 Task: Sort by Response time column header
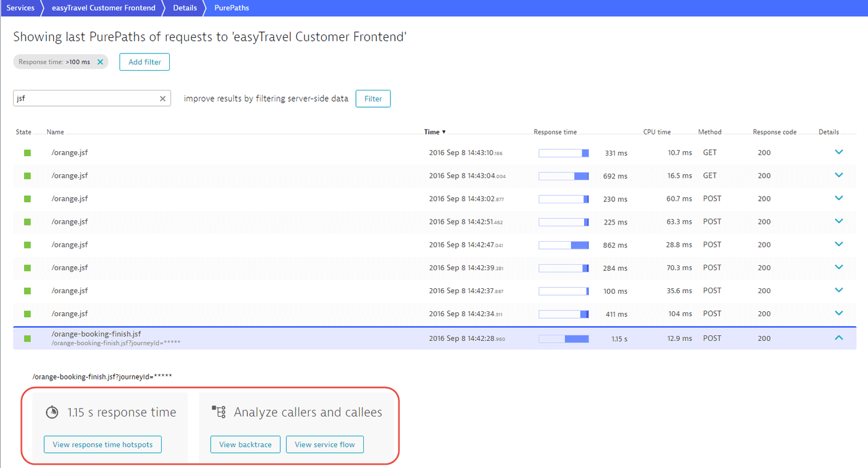[x=555, y=132]
